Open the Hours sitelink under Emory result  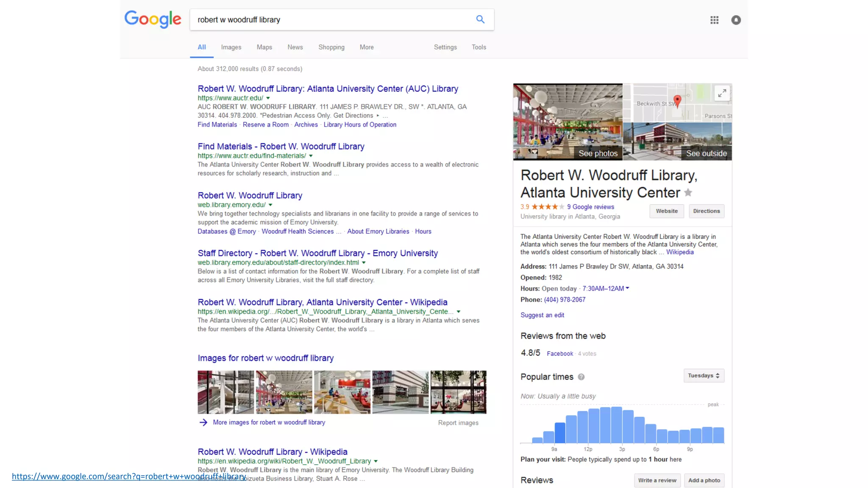point(423,231)
